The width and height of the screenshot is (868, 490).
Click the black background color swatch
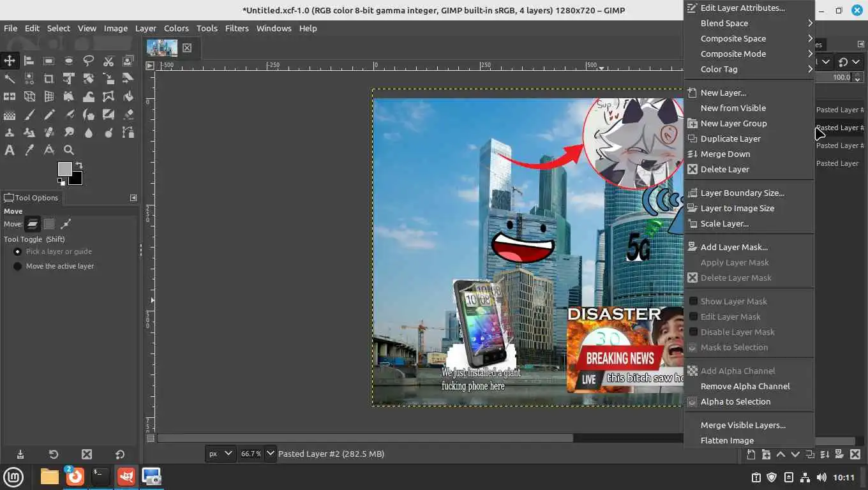tap(76, 179)
